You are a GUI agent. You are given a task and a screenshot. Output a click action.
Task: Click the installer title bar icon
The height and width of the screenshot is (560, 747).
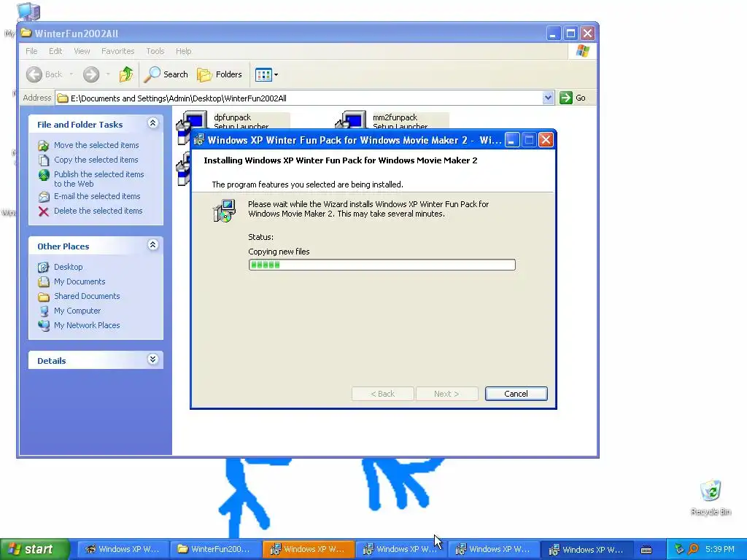(199, 140)
